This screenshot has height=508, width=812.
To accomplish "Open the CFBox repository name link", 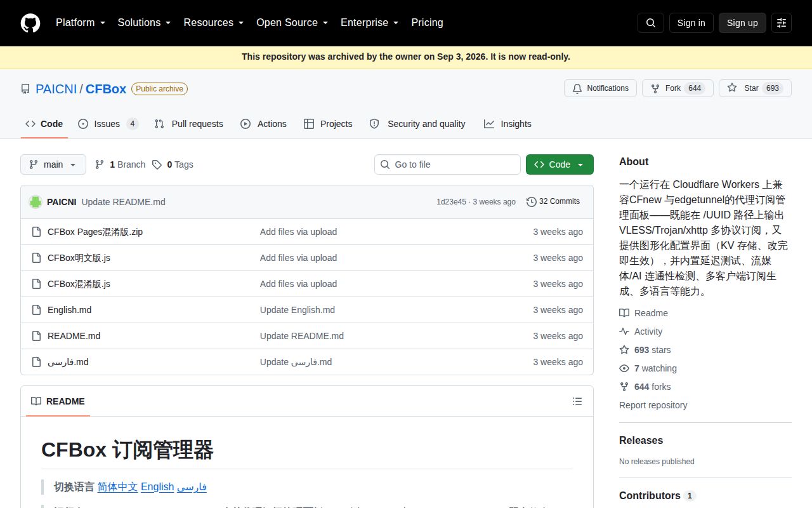I will pyautogui.click(x=106, y=89).
